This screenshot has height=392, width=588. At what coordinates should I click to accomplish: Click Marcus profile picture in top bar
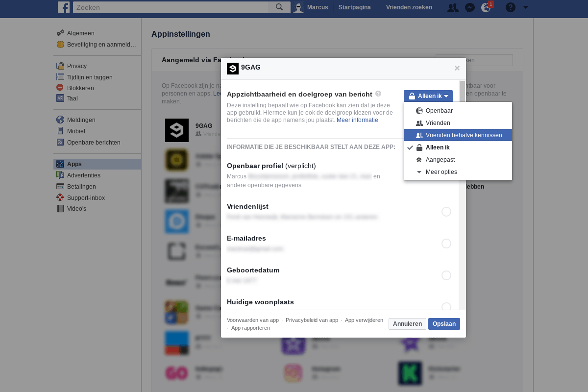(298, 7)
